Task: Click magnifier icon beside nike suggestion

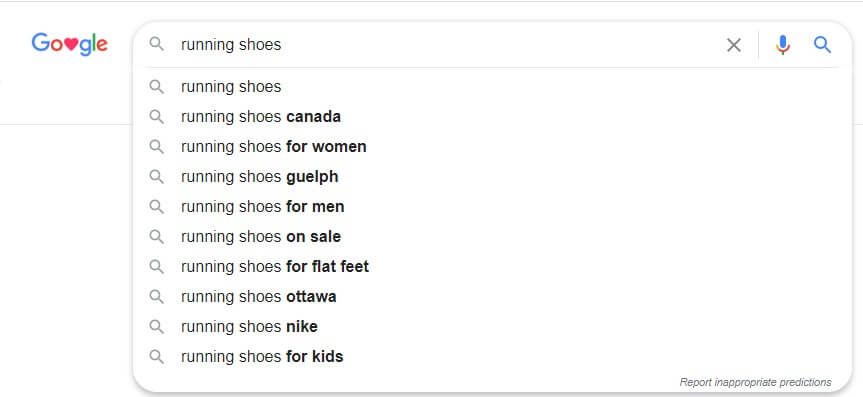Action: [x=157, y=327]
